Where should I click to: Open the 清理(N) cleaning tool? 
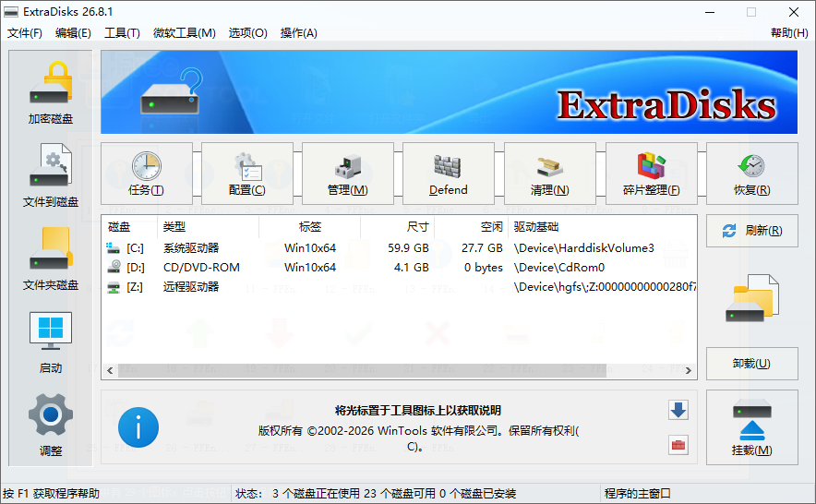549,174
